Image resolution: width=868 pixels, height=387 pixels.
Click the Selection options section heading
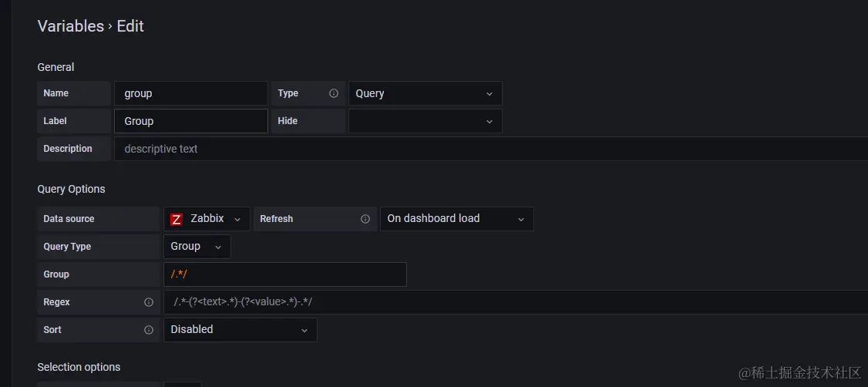[79, 367]
